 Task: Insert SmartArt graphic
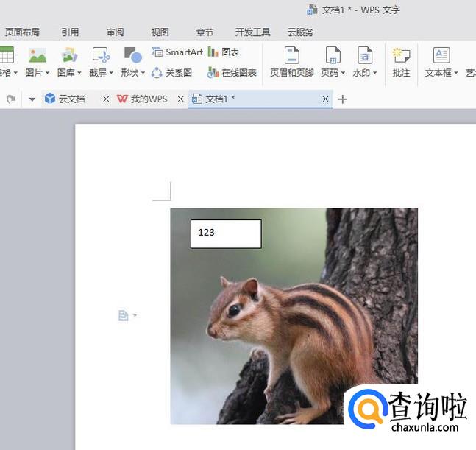177,52
